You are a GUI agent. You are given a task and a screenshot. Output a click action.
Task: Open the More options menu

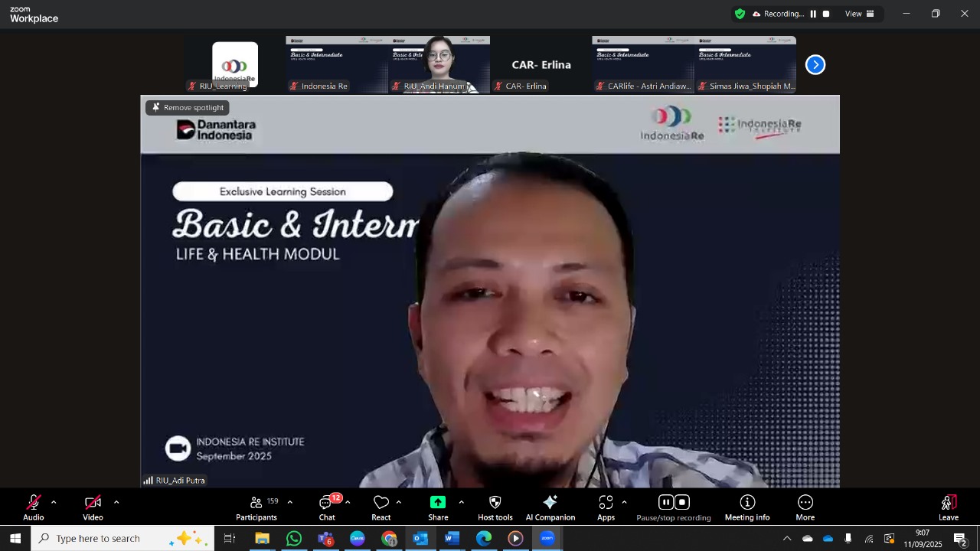point(805,503)
